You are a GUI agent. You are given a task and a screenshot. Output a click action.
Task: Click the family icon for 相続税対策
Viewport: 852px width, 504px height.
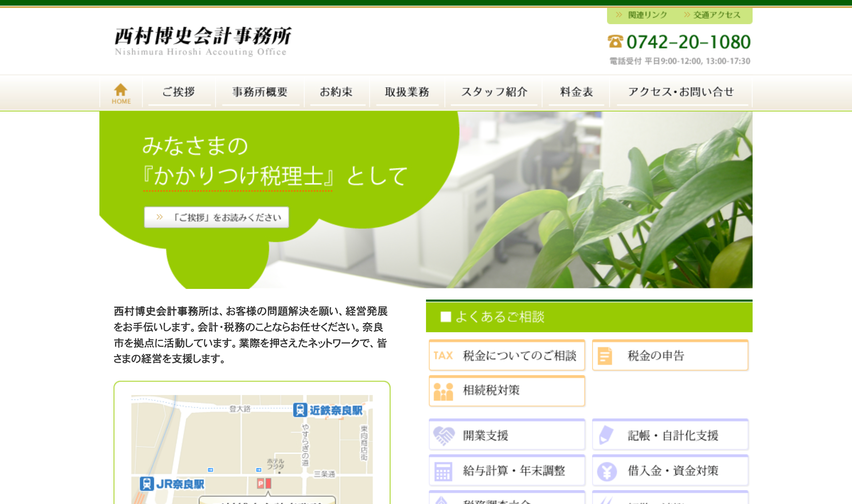coord(443,391)
